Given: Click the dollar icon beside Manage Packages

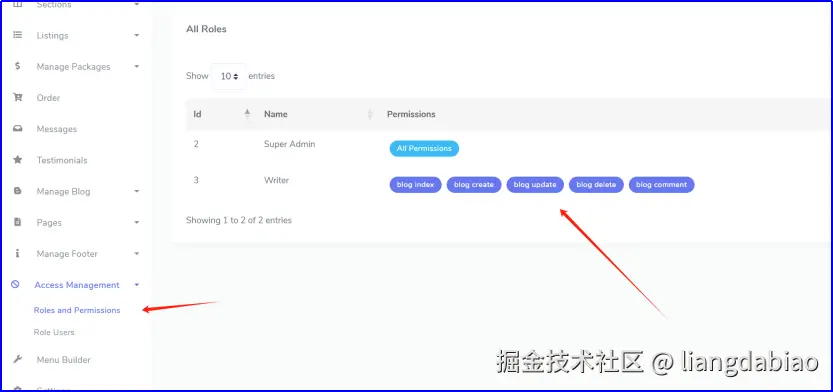Looking at the screenshot, I should point(18,66).
